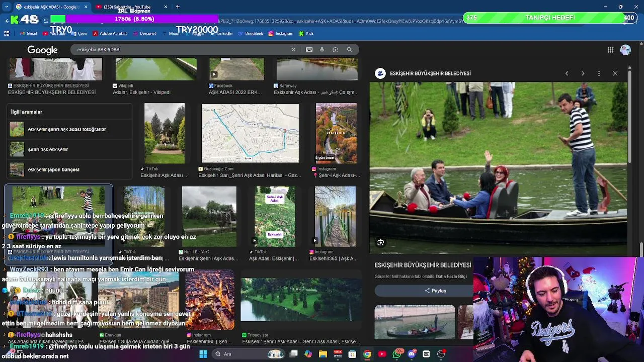Open the Chrome tab search chevron
644x362 pixels.
[7, 7]
